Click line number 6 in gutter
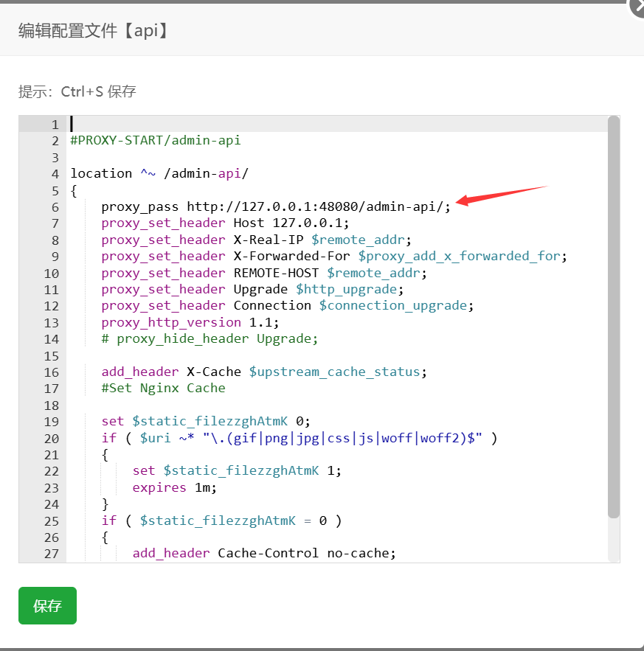This screenshot has width=644, height=651. point(55,207)
